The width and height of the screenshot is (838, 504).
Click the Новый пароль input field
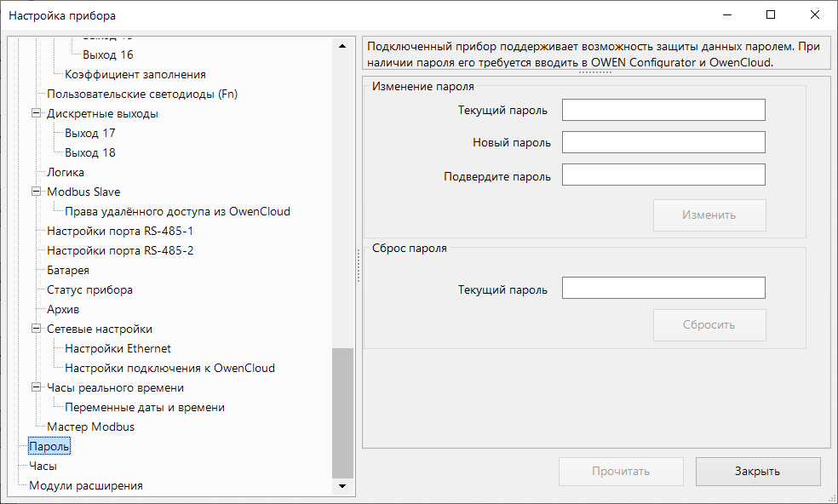click(x=663, y=143)
